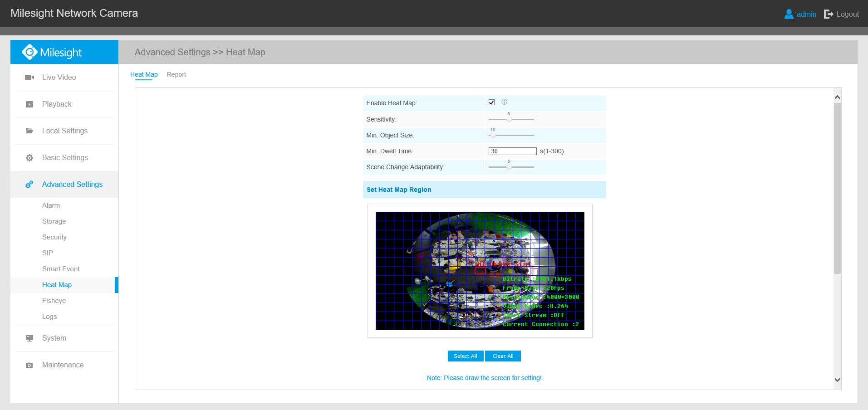Click the scrollbar down arrow
Screen dimensions: 868x410
coord(837,380)
